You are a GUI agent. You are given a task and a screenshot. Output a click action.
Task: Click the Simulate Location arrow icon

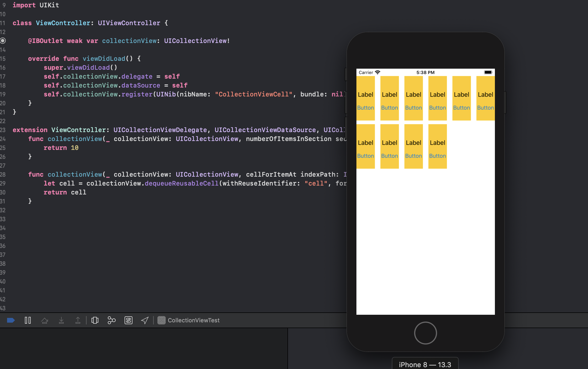click(x=145, y=320)
